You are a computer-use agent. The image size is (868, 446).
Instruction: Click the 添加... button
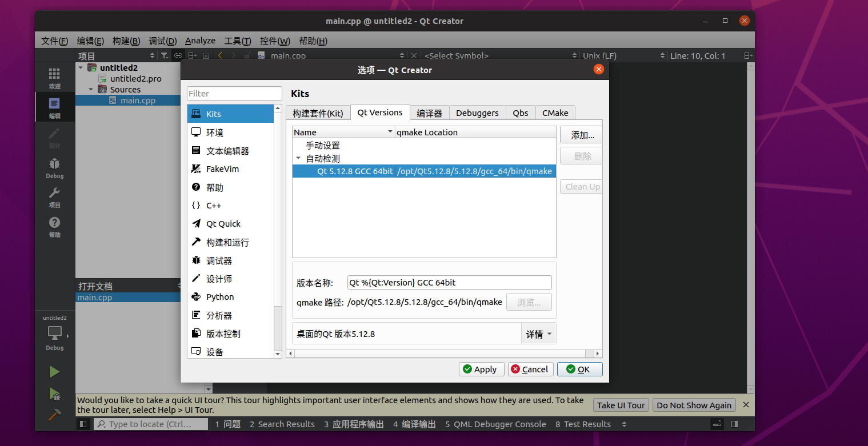pyautogui.click(x=581, y=135)
